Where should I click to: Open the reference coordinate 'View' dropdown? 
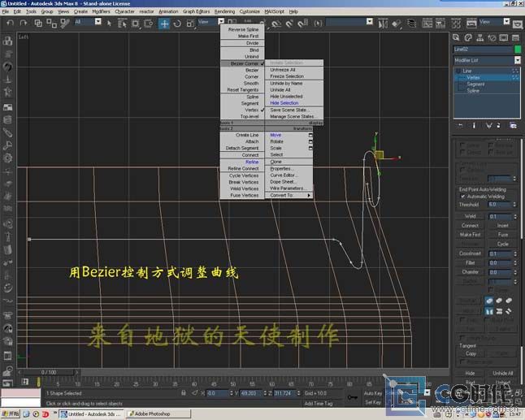(221, 22)
